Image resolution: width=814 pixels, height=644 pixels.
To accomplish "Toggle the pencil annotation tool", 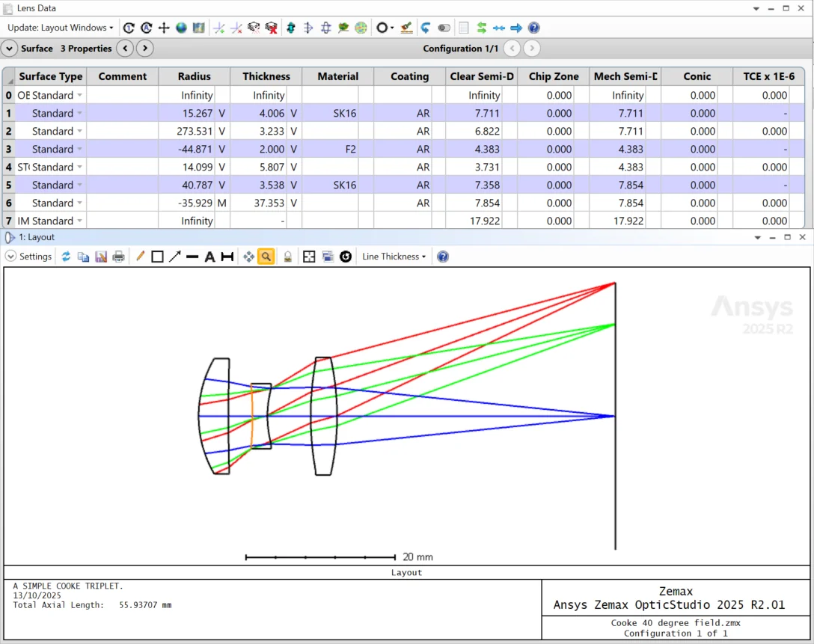I will pos(139,256).
